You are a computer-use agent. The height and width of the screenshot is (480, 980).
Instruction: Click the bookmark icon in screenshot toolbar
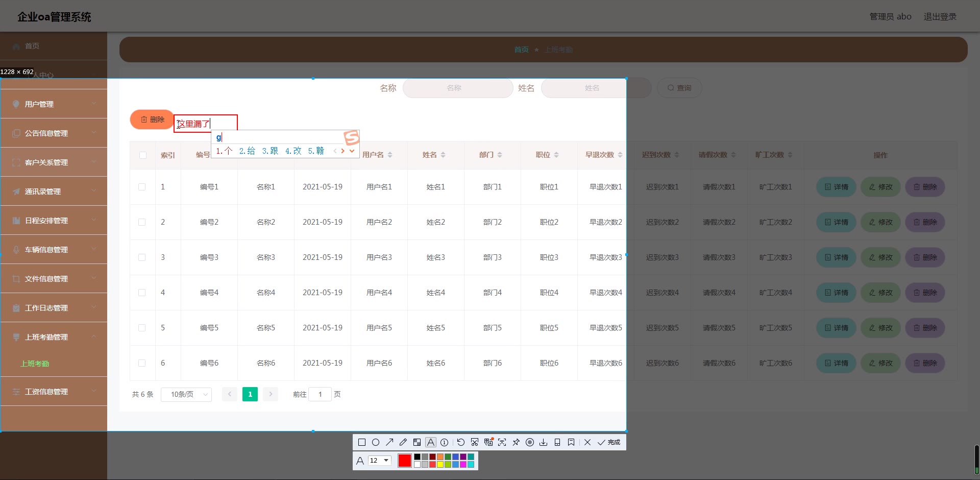click(x=571, y=442)
